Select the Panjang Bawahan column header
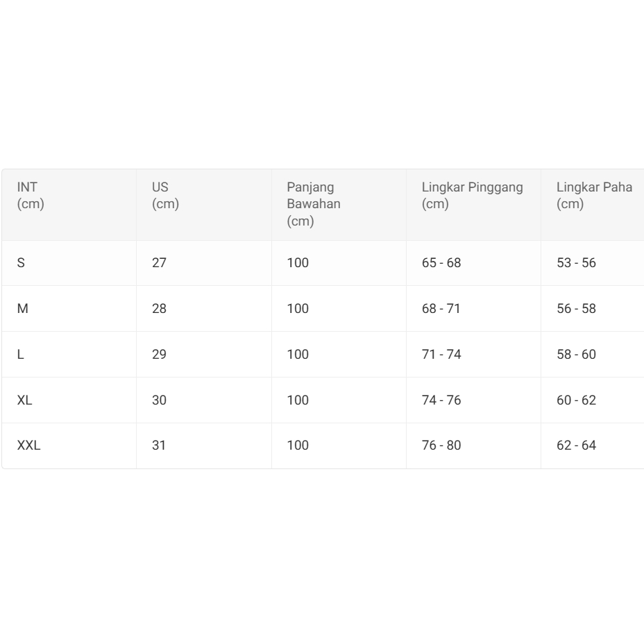Image resolution: width=644 pixels, height=644 pixels. point(314,204)
